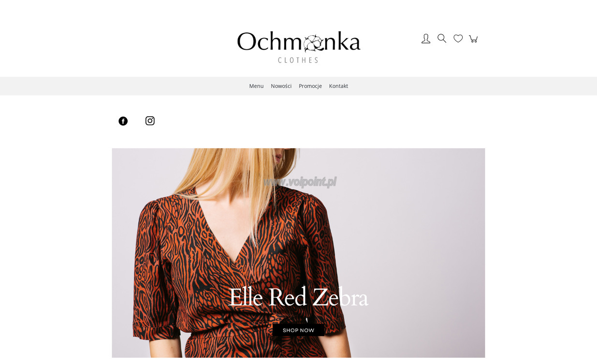The image size is (597, 364).
Task: Click the www.voipoint.pl watermark text
Action: [x=300, y=182]
